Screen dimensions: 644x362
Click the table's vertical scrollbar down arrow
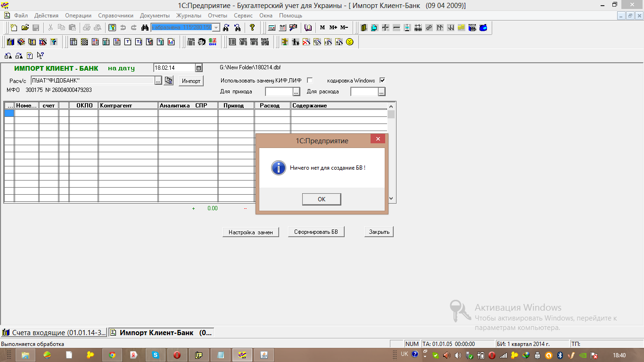pos(391,198)
